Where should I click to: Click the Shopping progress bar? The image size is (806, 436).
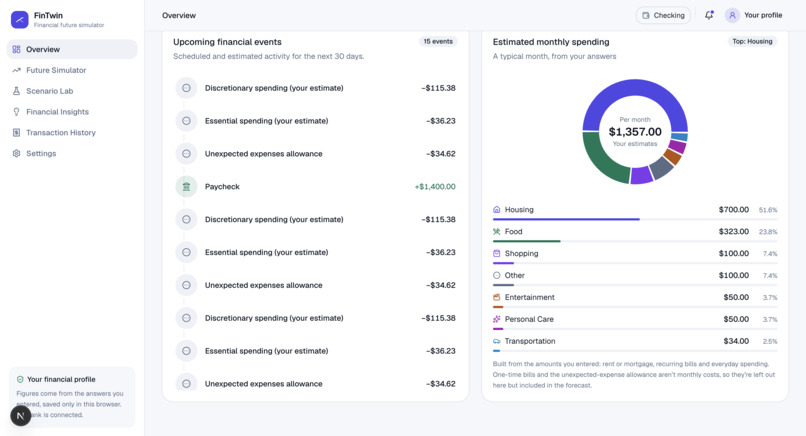pyautogui.click(x=635, y=263)
